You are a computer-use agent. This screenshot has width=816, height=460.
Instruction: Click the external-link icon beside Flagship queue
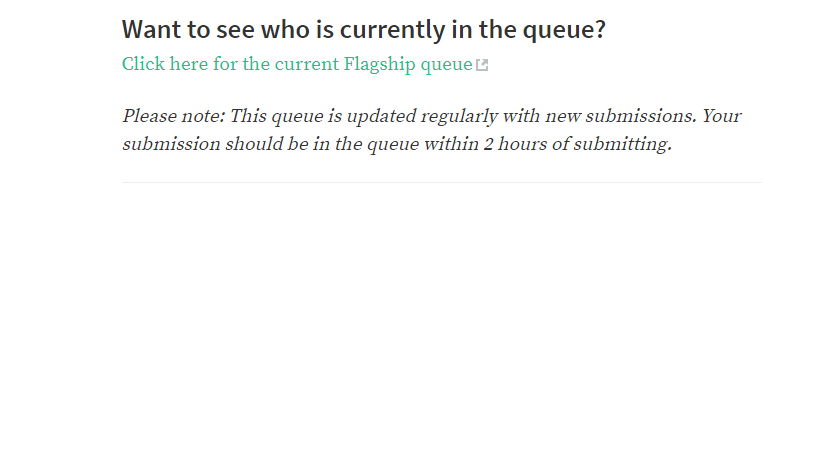point(482,65)
